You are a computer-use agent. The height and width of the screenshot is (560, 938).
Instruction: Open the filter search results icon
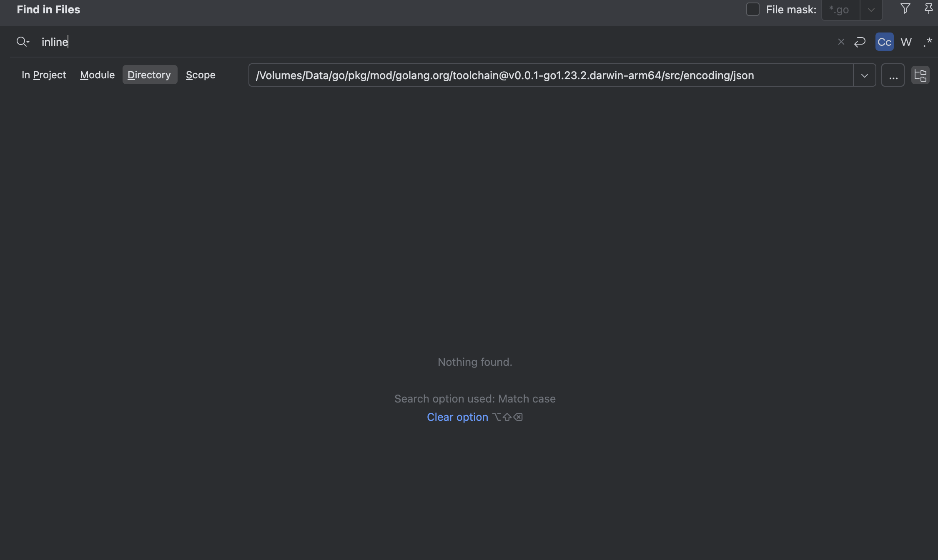coord(905,9)
